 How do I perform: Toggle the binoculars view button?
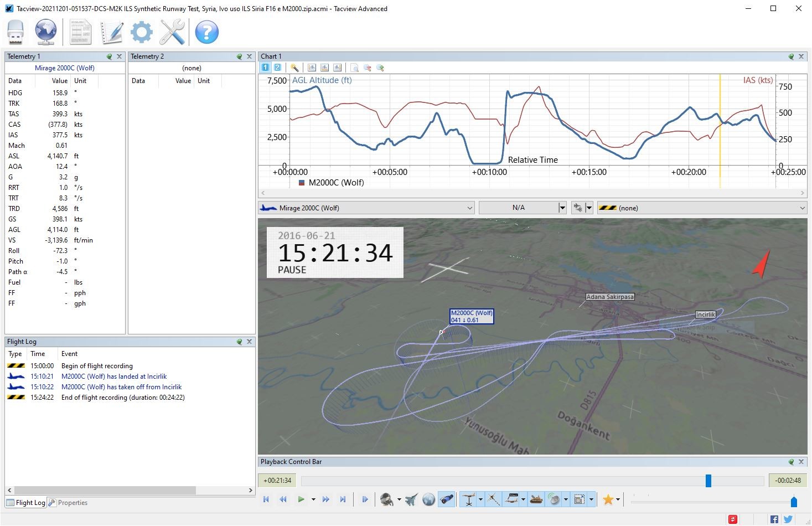(447, 499)
